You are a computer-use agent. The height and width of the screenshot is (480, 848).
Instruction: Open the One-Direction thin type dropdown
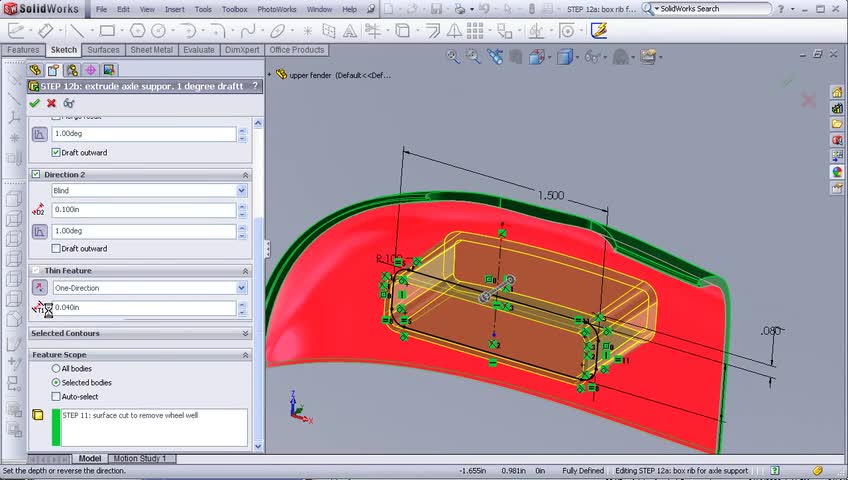click(x=241, y=288)
